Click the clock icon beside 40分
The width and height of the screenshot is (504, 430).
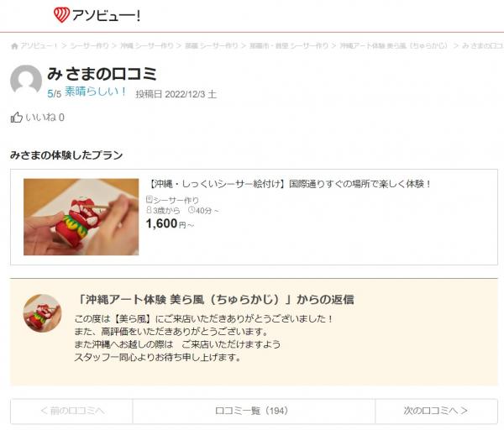tap(192, 210)
